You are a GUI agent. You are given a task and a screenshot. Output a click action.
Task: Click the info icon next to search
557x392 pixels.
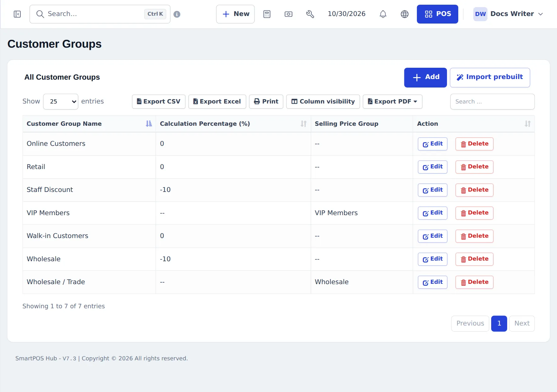click(x=177, y=14)
